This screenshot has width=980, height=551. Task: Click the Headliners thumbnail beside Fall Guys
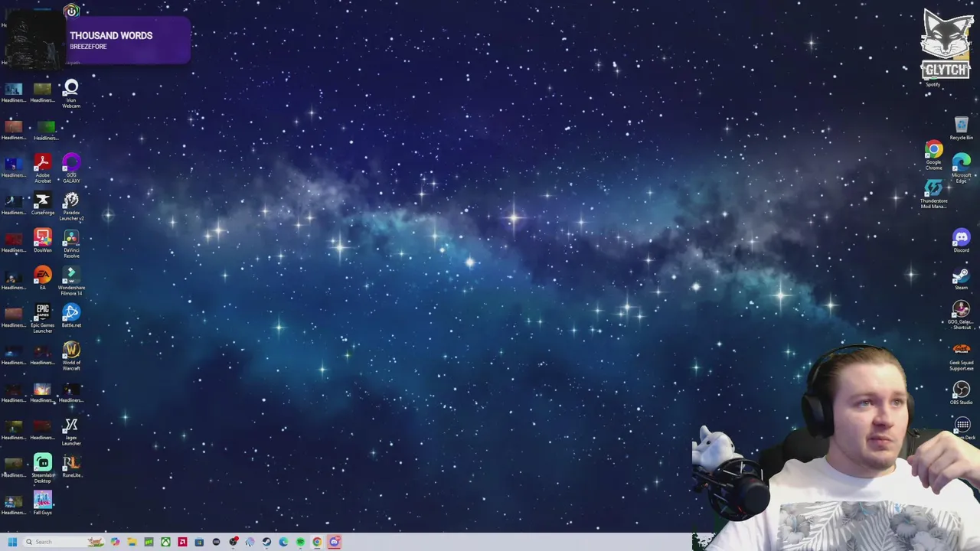pyautogui.click(x=13, y=504)
